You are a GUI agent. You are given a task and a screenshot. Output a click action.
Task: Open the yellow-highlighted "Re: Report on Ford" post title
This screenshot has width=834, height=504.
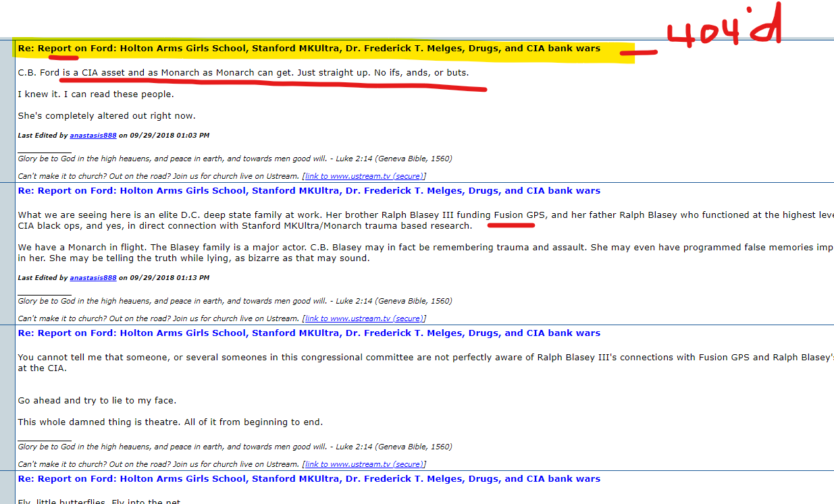(309, 49)
